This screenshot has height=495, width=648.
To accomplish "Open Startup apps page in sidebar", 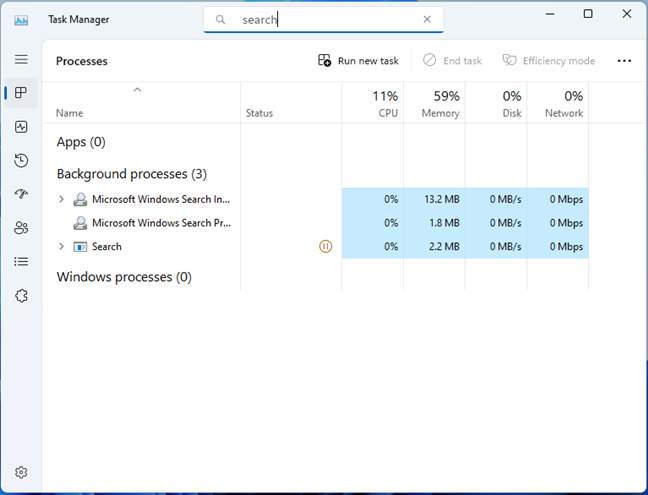I will tap(21, 194).
